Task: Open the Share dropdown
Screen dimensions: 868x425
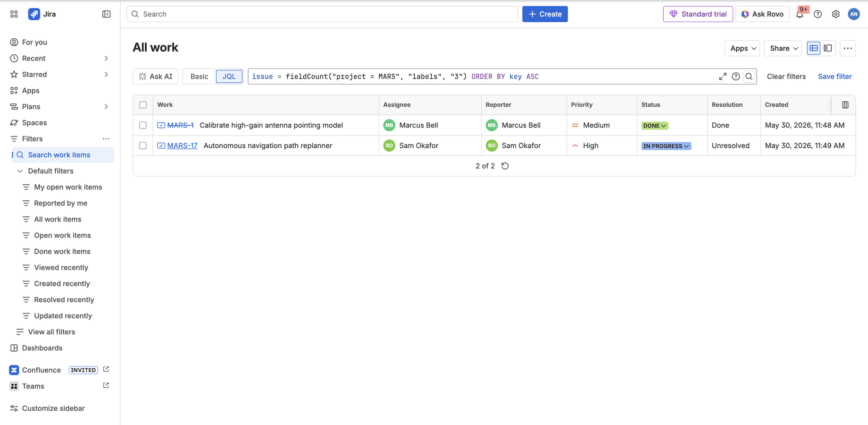Action: coord(783,48)
